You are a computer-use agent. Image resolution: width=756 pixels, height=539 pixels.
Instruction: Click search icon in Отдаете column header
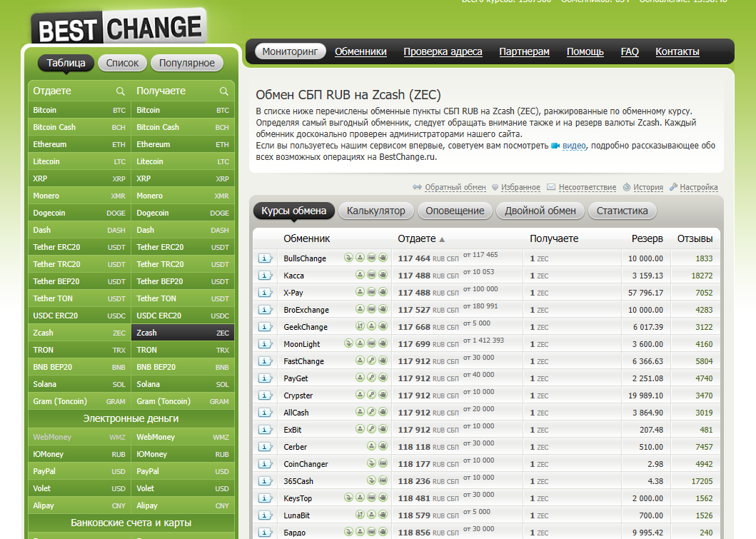point(120,91)
